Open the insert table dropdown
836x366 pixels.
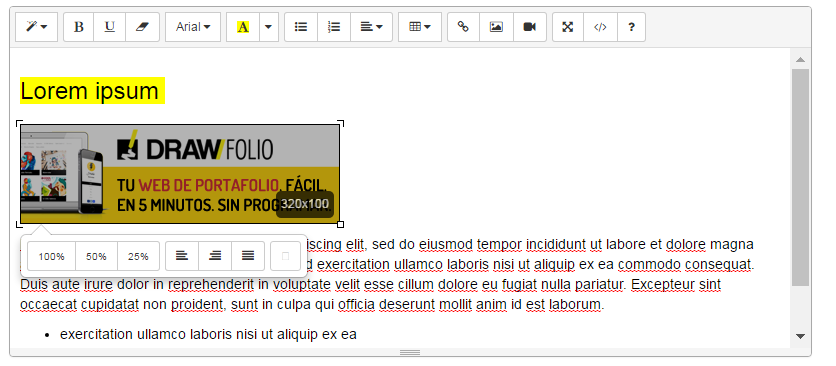[420, 27]
